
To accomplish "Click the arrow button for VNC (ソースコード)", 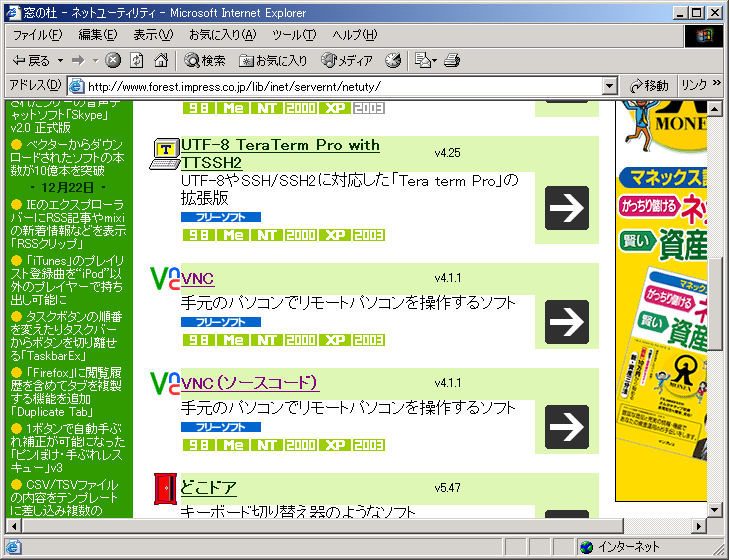I will (567, 427).
